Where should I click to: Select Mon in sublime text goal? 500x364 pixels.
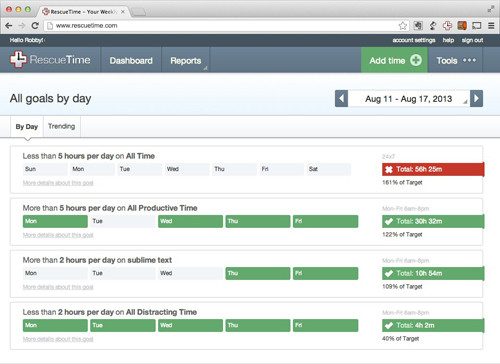pyautogui.click(x=55, y=273)
